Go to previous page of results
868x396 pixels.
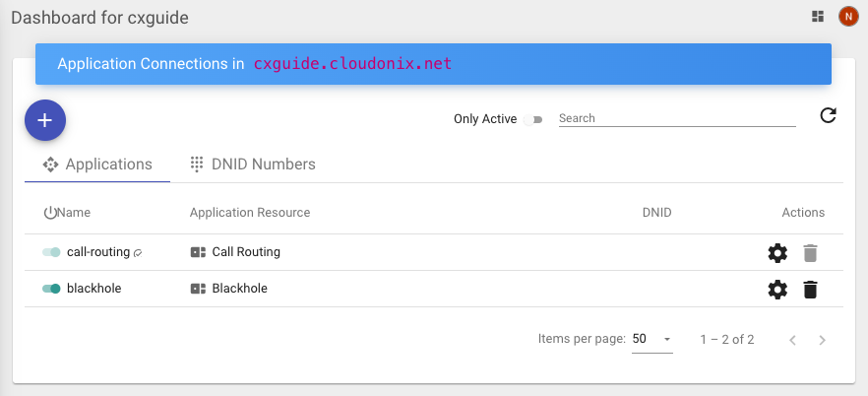pyautogui.click(x=792, y=340)
